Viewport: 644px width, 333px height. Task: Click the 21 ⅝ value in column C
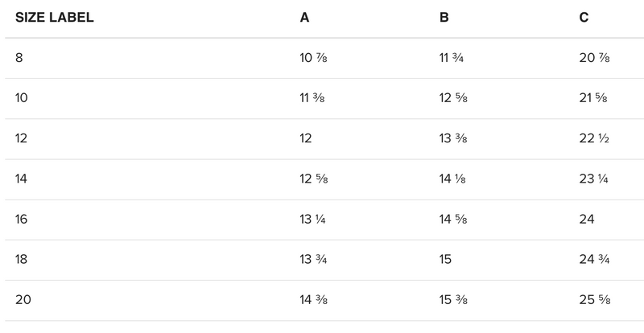coord(592,98)
